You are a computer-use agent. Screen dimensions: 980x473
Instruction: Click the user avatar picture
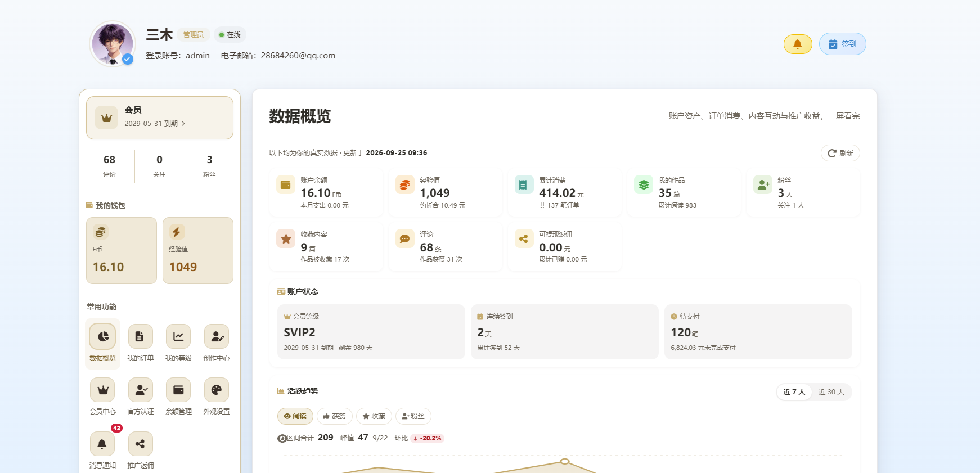coord(113,44)
